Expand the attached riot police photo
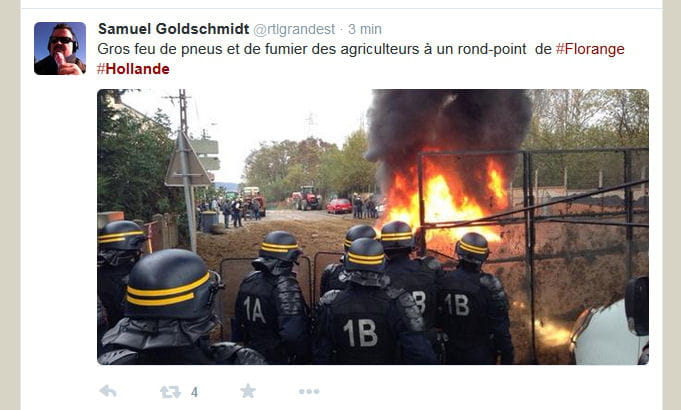Image resolution: width=681 pixels, height=410 pixels. point(373,227)
